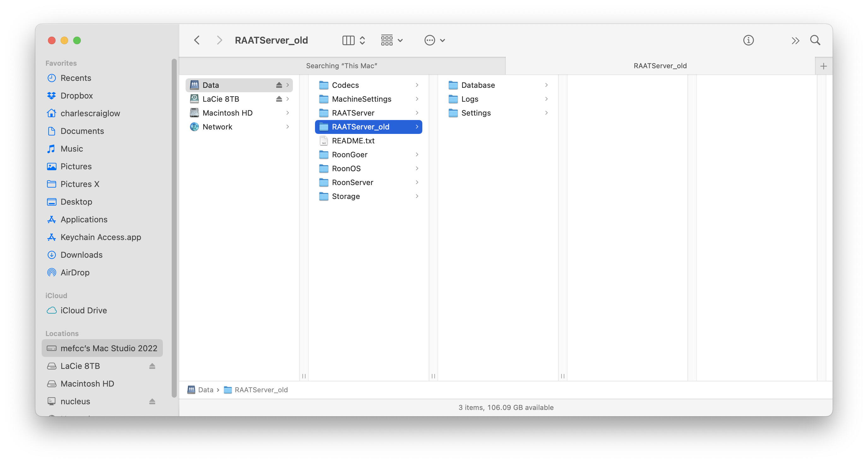
Task: Expand the Macintosh HD row chevron
Action: (288, 113)
